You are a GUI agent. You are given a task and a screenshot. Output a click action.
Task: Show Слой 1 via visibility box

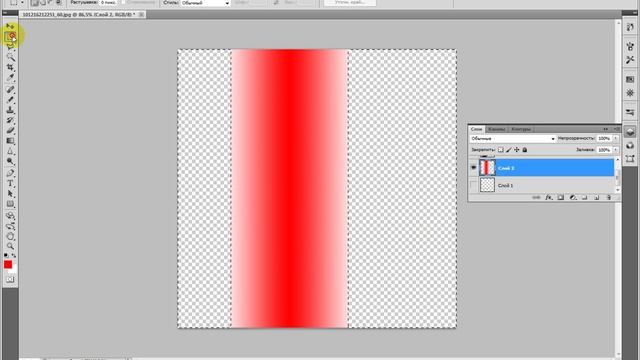473,185
